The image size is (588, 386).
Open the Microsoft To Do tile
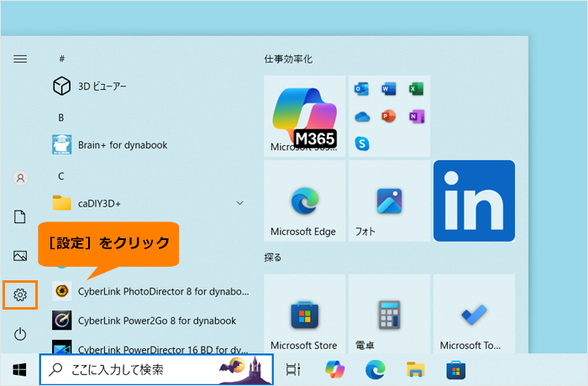[474, 314]
